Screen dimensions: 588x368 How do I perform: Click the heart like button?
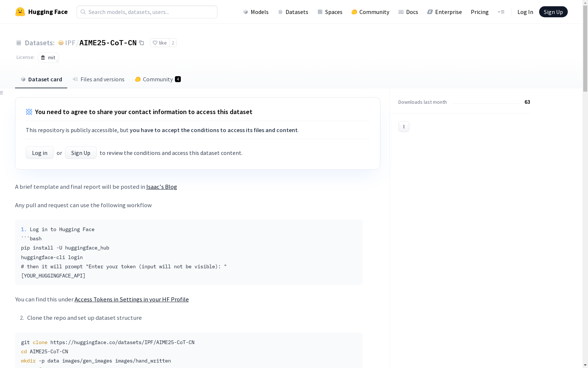159,43
